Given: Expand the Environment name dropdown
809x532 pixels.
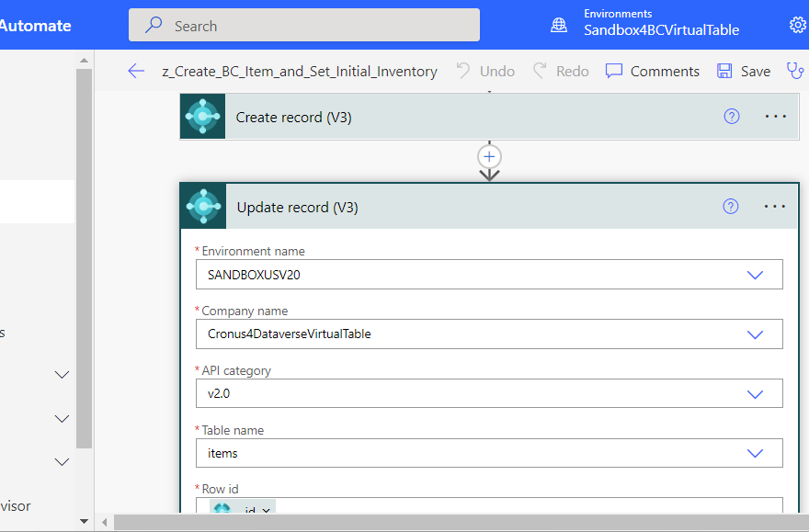Looking at the screenshot, I should tap(756, 275).
